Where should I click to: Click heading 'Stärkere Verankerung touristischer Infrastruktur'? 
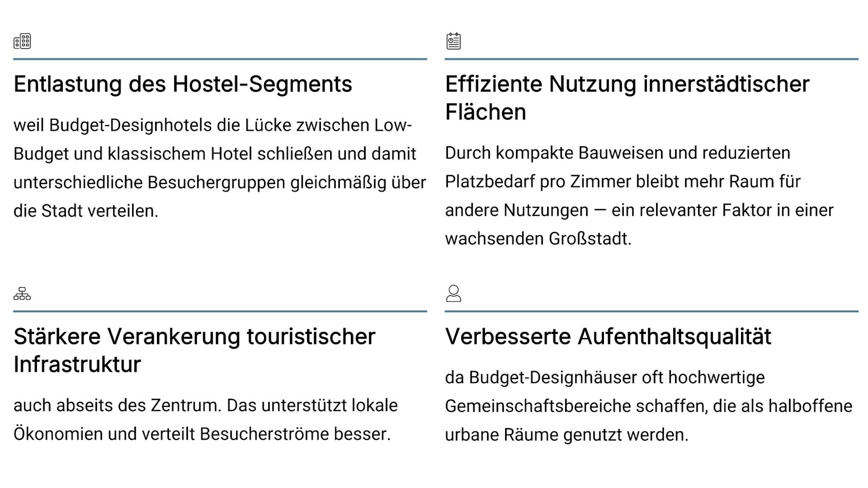pos(194,350)
